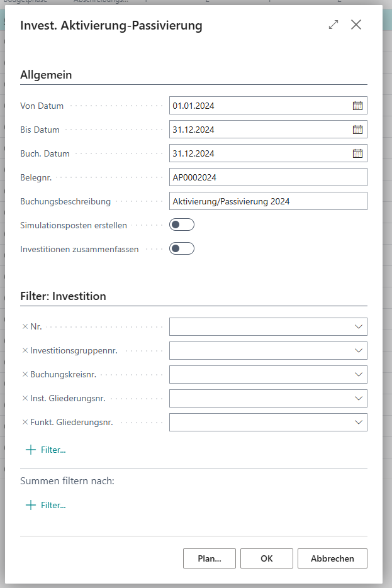Screen dimensions: 392x588
Task: Add a filter under Filter: Investition
Action: 46,450
